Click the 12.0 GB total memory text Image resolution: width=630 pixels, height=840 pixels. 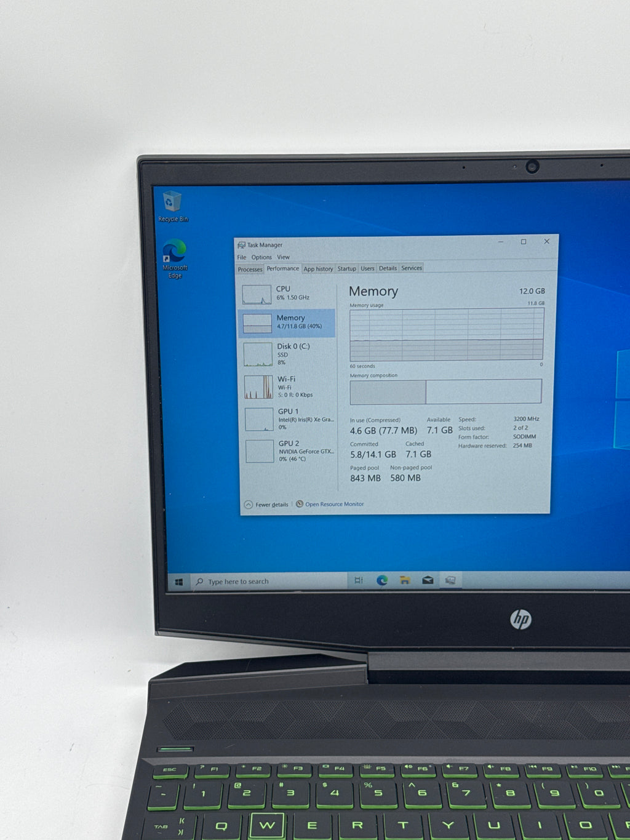tap(532, 291)
